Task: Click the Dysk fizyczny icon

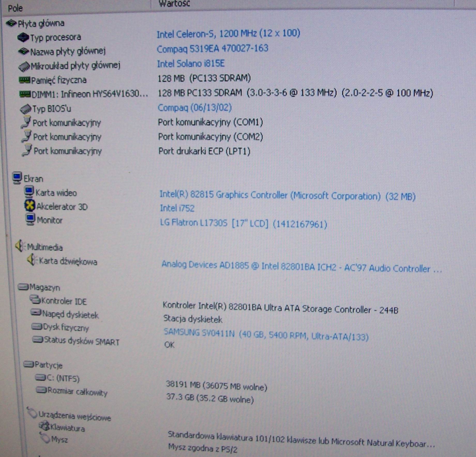Action: pyautogui.click(x=37, y=327)
